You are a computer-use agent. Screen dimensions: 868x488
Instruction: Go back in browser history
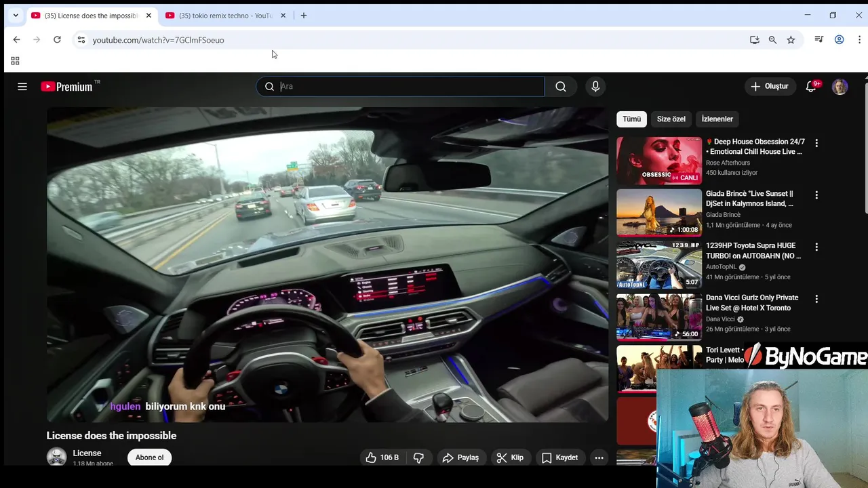(x=16, y=40)
